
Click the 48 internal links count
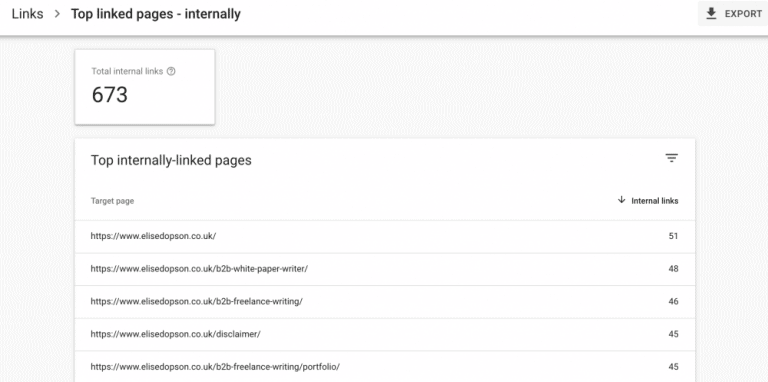[x=673, y=269]
